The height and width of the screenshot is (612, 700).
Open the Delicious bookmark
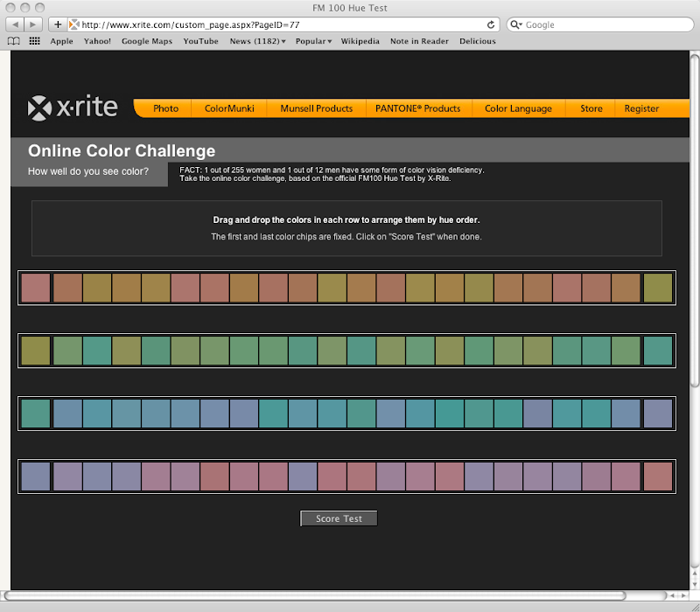[x=478, y=41]
